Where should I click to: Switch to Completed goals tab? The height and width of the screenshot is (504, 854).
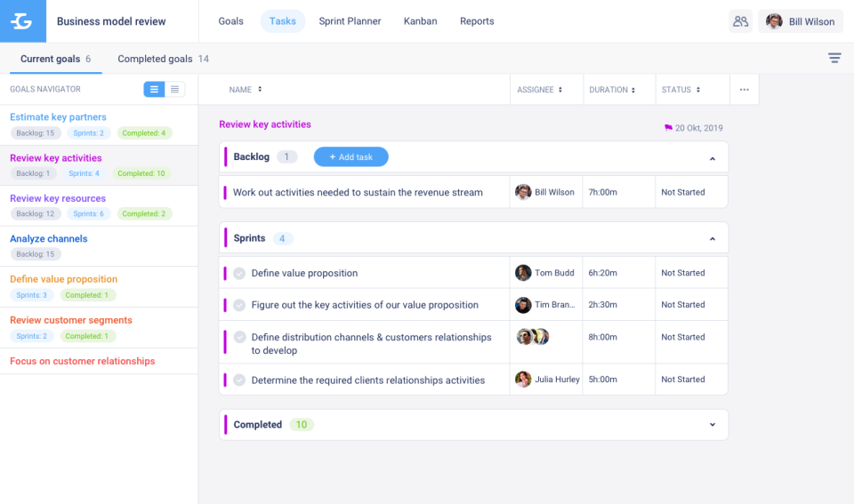click(x=163, y=59)
